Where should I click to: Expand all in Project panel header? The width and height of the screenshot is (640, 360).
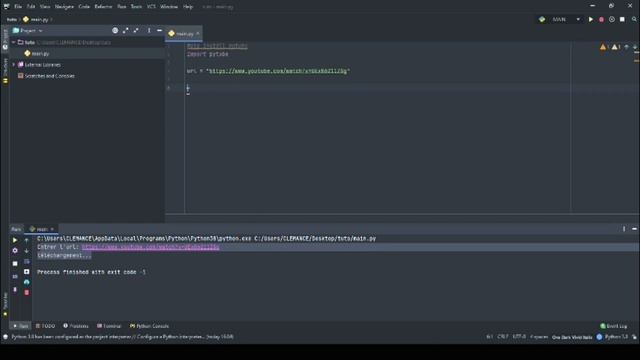pyautogui.click(x=126, y=31)
